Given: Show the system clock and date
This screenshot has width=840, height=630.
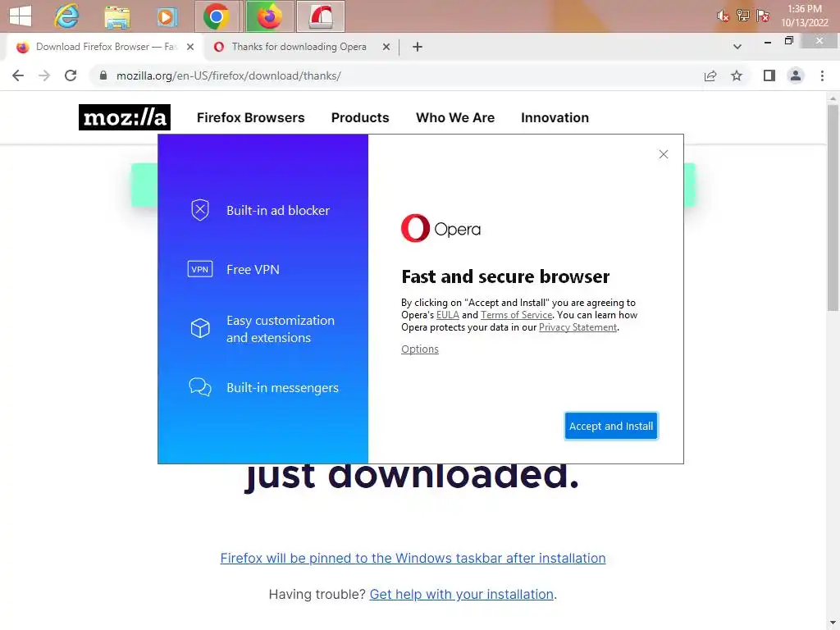Looking at the screenshot, I should [804, 16].
